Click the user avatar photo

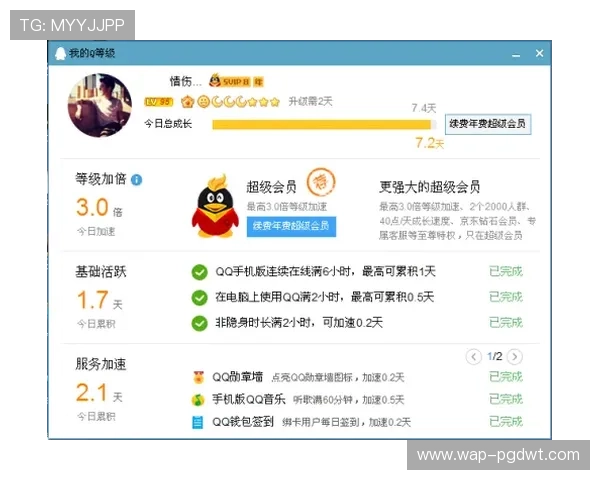[x=99, y=105]
